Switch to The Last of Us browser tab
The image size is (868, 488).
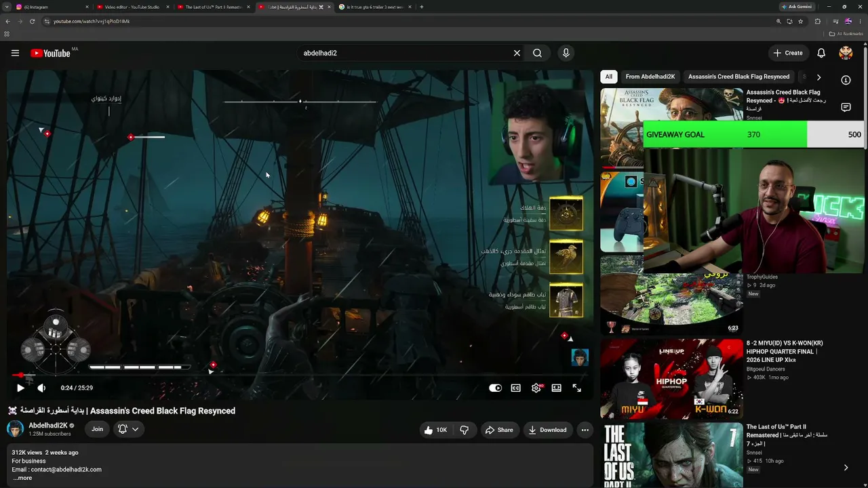tap(214, 7)
